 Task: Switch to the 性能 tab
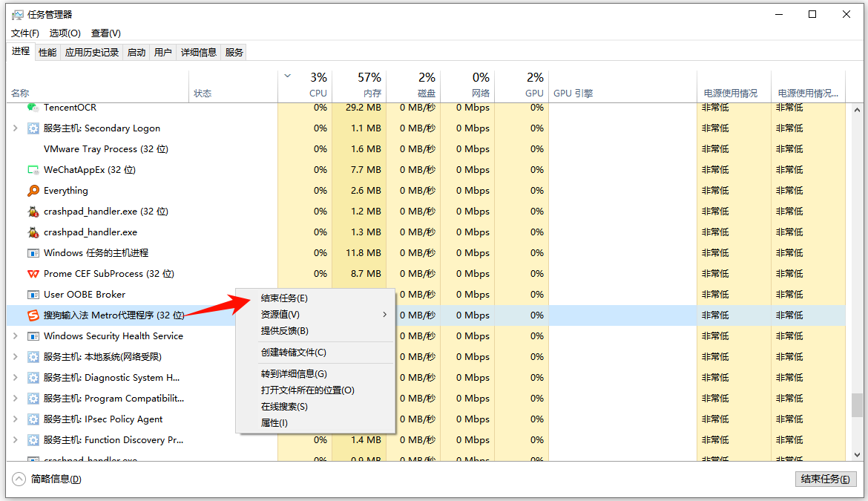tap(47, 52)
